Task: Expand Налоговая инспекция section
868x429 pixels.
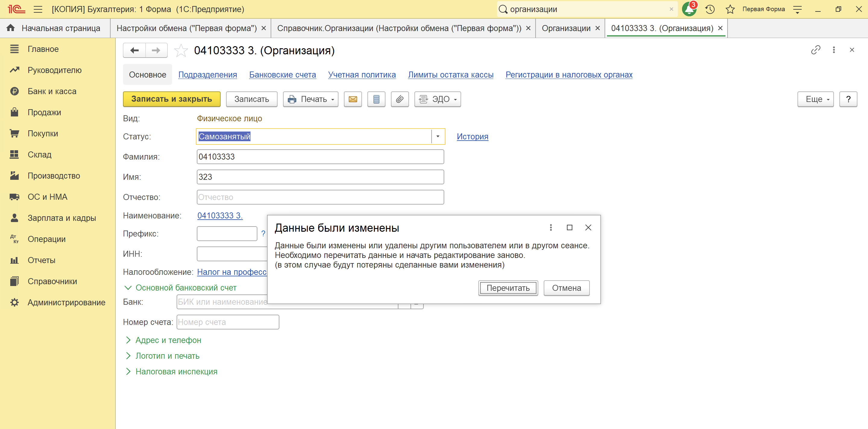Action: 171,372
